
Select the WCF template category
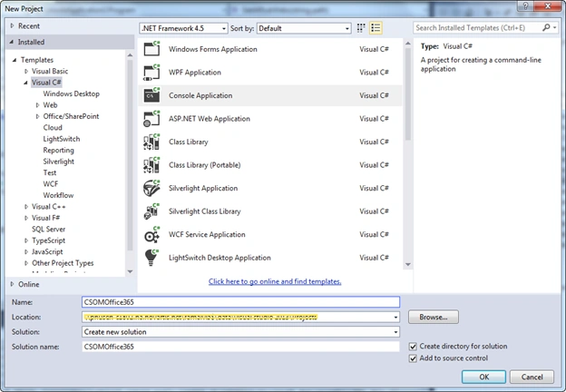click(x=51, y=184)
